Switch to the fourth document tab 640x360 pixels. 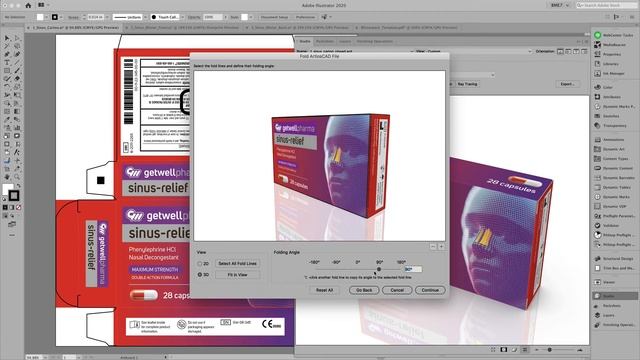click(408, 27)
